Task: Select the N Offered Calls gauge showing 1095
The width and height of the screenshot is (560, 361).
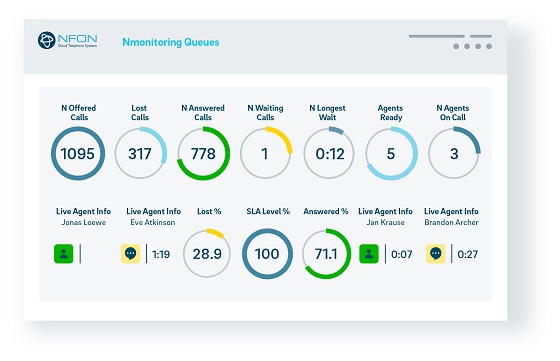Action: pyautogui.click(x=78, y=154)
